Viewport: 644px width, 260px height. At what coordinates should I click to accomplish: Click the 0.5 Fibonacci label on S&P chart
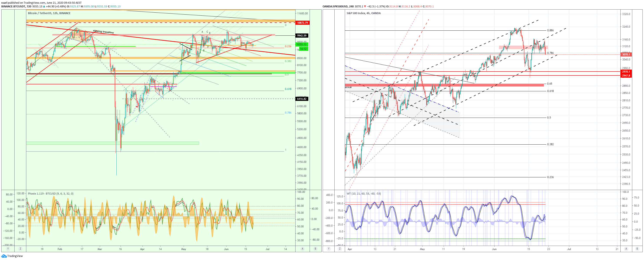click(549, 118)
